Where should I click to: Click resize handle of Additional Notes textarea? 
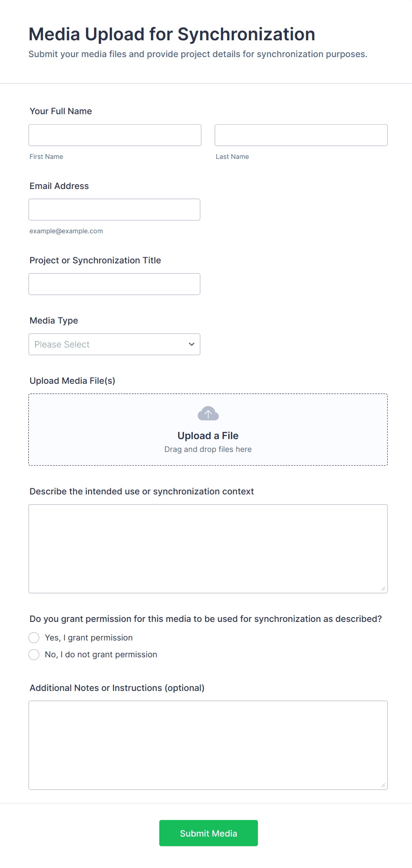click(383, 785)
